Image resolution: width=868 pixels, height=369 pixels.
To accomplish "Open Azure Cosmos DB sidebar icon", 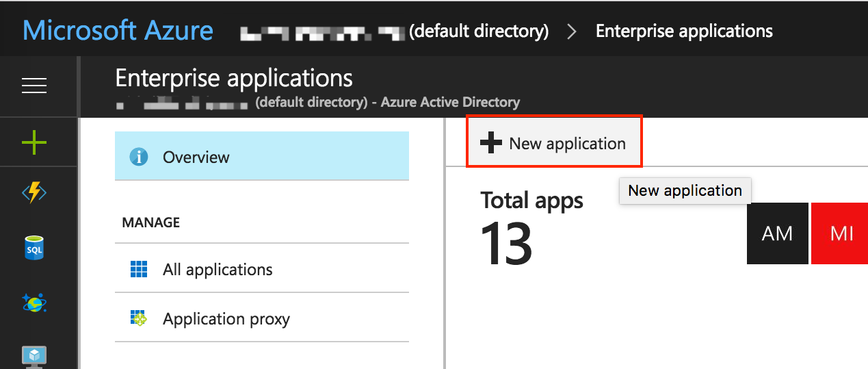I will [x=34, y=302].
